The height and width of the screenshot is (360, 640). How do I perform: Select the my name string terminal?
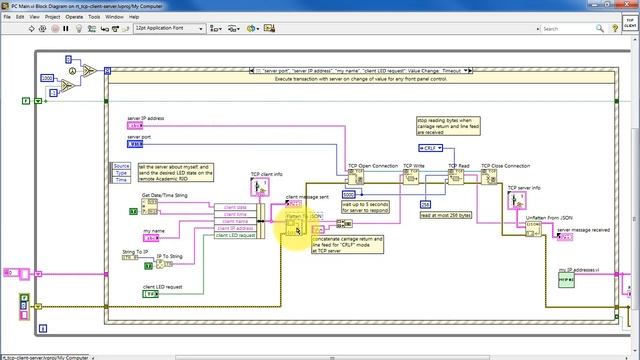(151, 238)
